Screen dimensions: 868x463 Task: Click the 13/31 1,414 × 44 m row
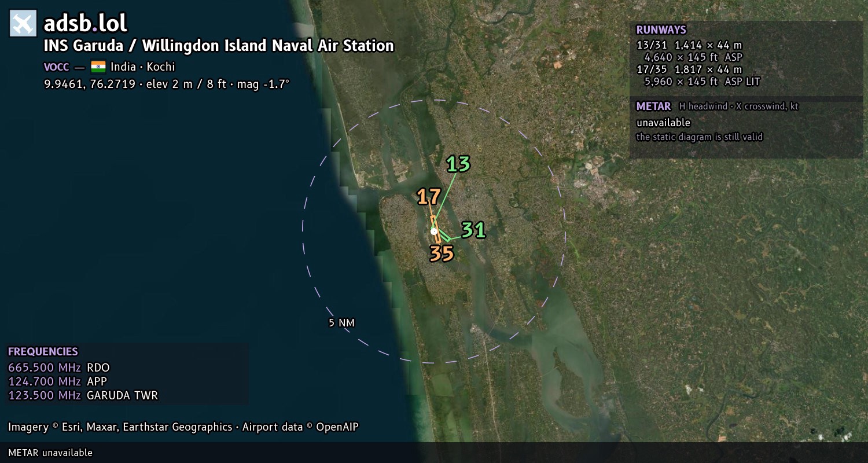click(x=689, y=45)
